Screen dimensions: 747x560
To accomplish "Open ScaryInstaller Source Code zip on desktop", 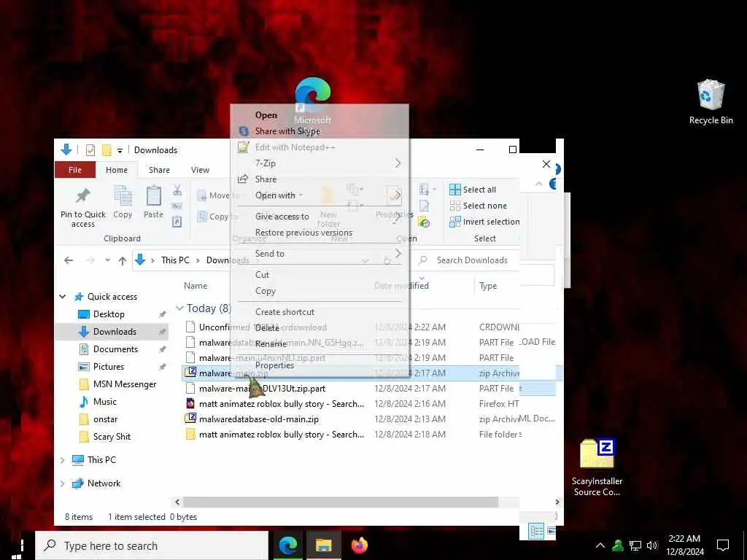I will click(x=597, y=467).
